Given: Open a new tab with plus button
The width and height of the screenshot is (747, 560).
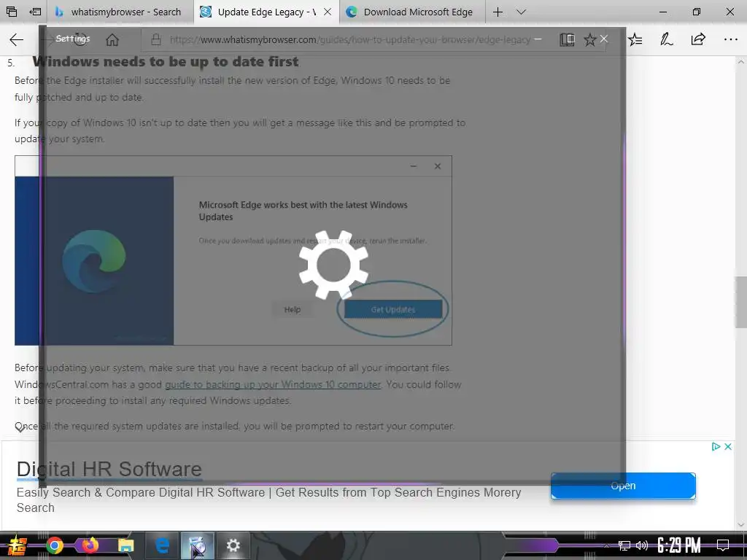Looking at the screenshot, I should coord(498,12).
